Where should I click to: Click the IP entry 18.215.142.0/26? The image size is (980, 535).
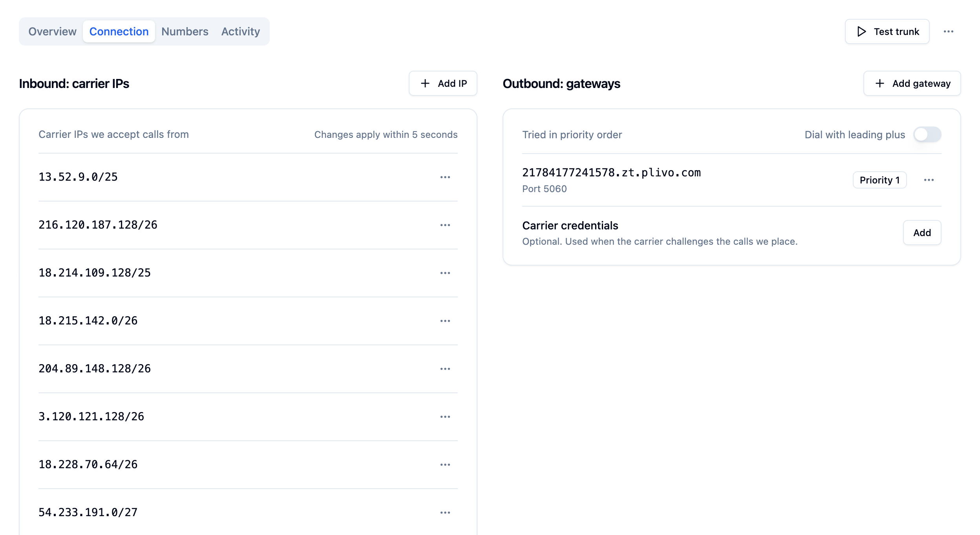pyautogui.click(x=88, y=321)
